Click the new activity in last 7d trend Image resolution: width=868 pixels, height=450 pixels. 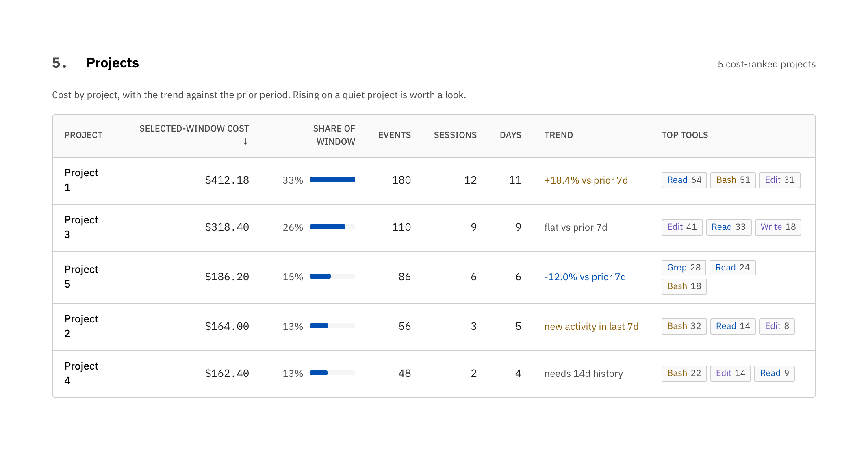pos(591,327)
